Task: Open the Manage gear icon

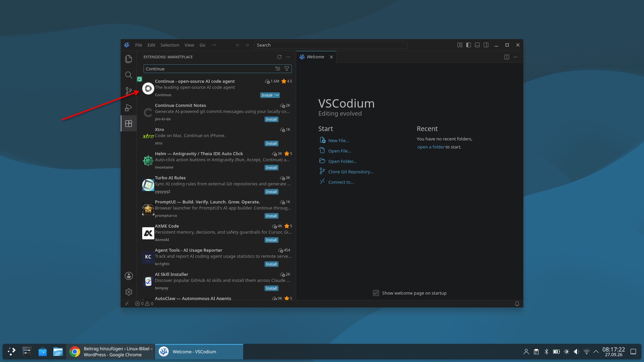Action: coord(128,292)
